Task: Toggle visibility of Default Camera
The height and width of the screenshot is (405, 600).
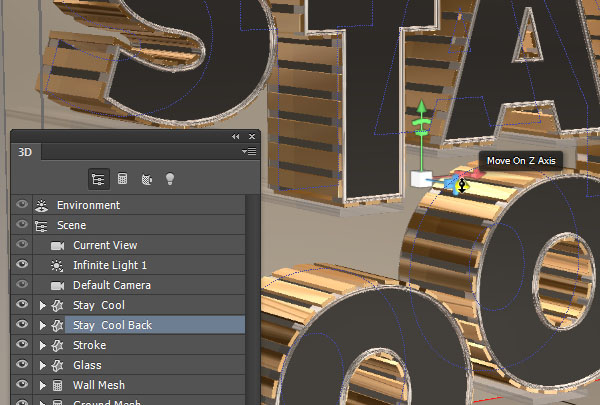Action: (22, 284)
